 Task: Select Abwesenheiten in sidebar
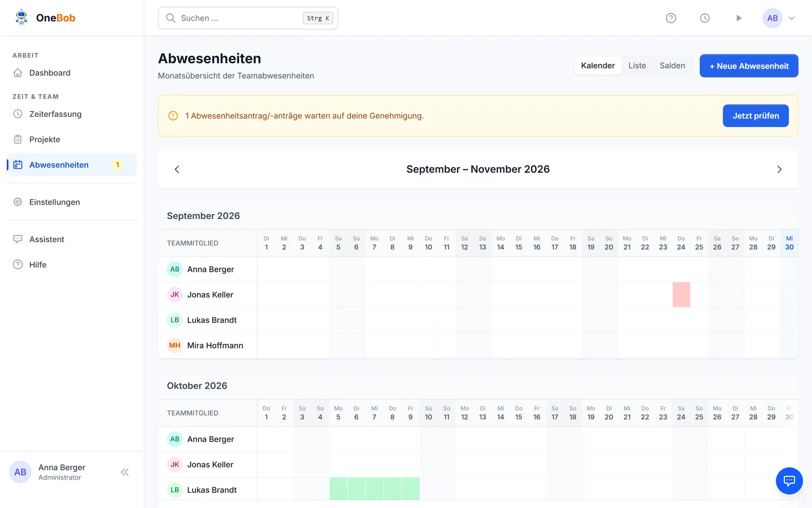tap(72, 165)
